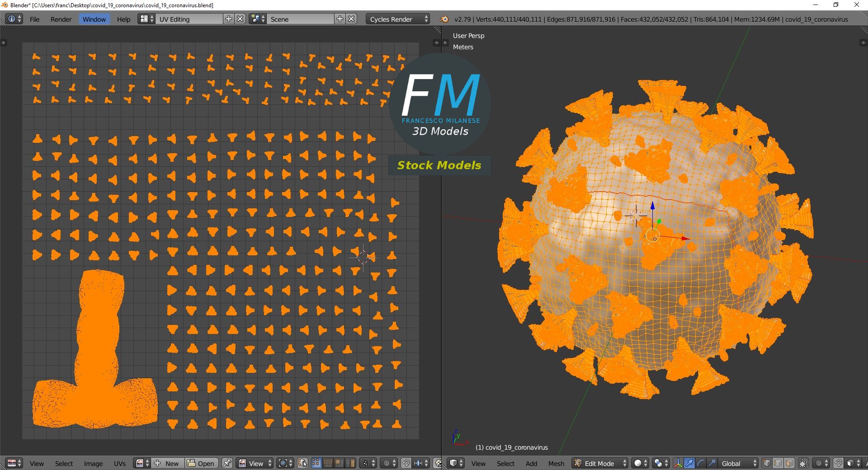Select UV face selection mode
Image resolution: width=868 pixels, height=470 pixels.
click(339, 463)
